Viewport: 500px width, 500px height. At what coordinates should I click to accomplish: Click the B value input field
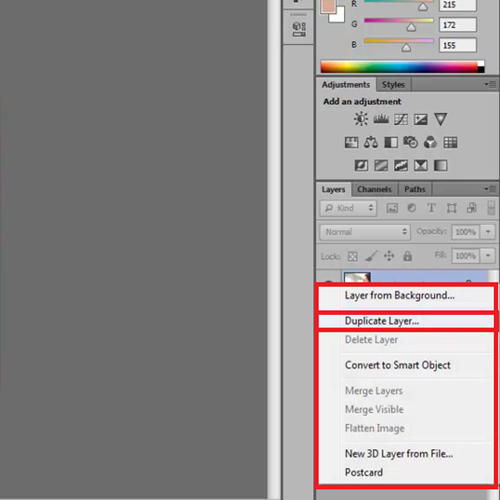[x=458, y=45]
